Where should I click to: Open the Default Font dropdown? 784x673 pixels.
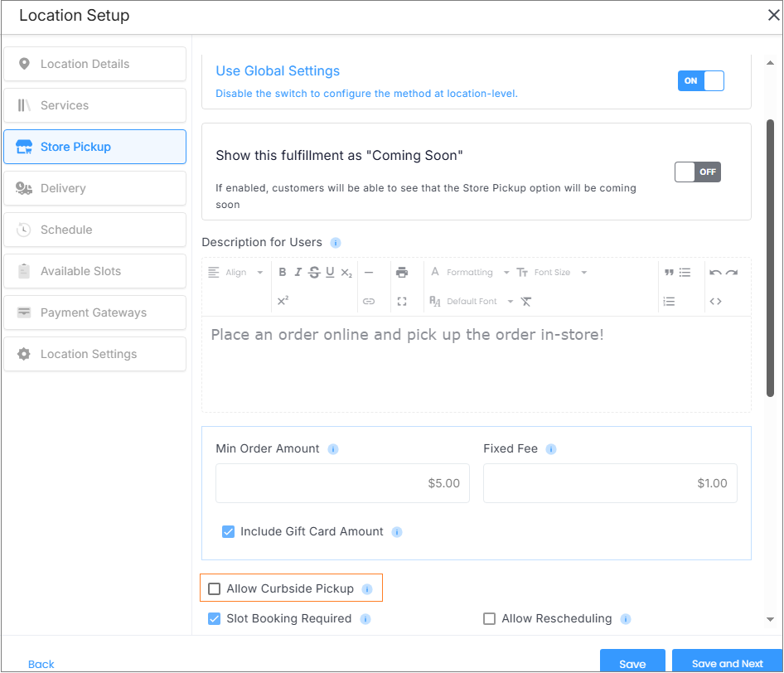[x=472, y=301]
